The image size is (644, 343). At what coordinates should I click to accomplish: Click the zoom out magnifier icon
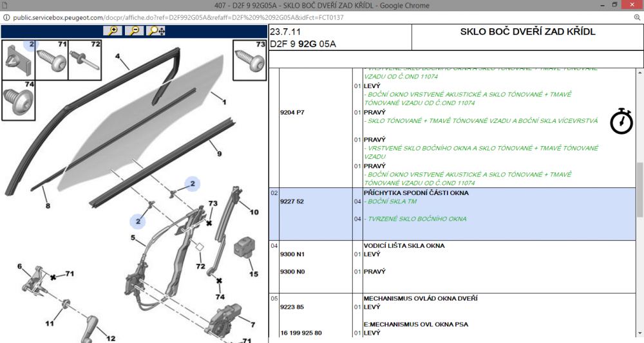point(135,31)
